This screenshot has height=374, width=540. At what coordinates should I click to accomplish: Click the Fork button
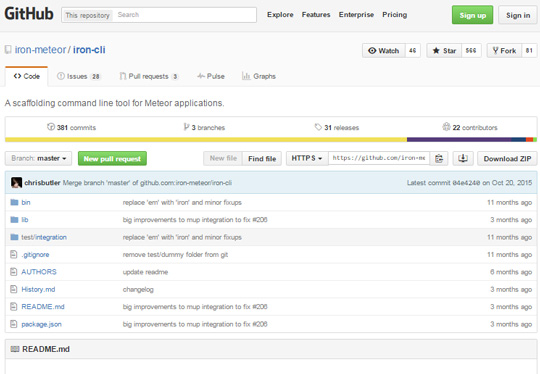504,51
